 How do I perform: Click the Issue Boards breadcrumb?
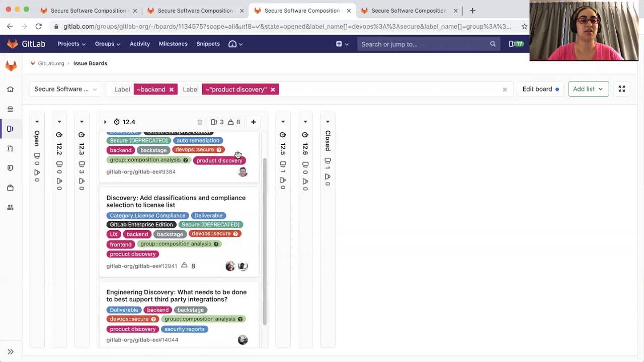point(90,63)
